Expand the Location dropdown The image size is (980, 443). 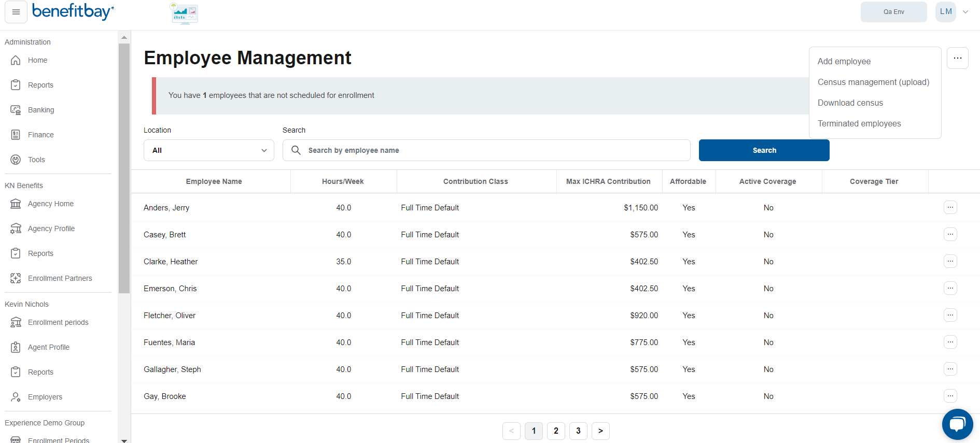pyautogui.click(x=208, y=150)
